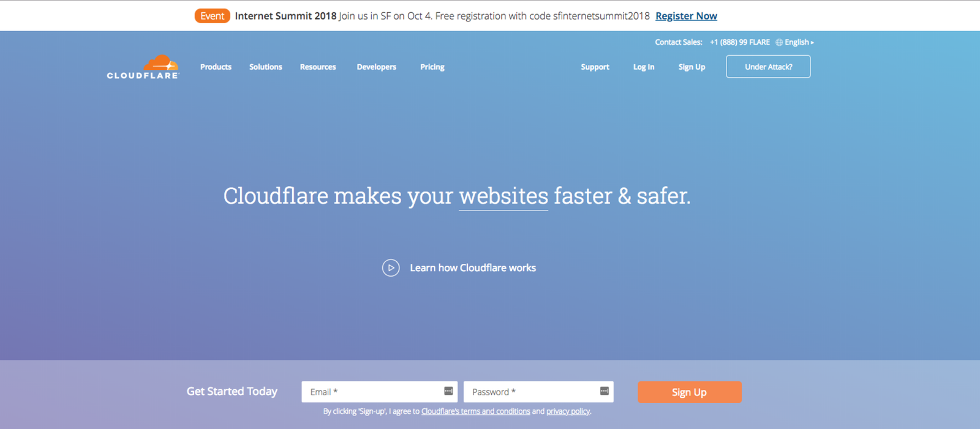Open the privacy policy link
The height and width of the screenshot is (429, 980).
click(x=568, y=411)
